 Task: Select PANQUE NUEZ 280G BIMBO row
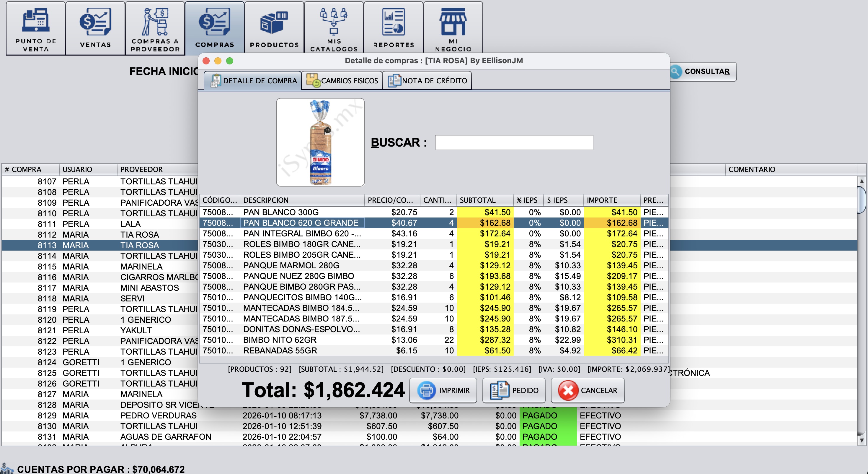click(434, 276)
